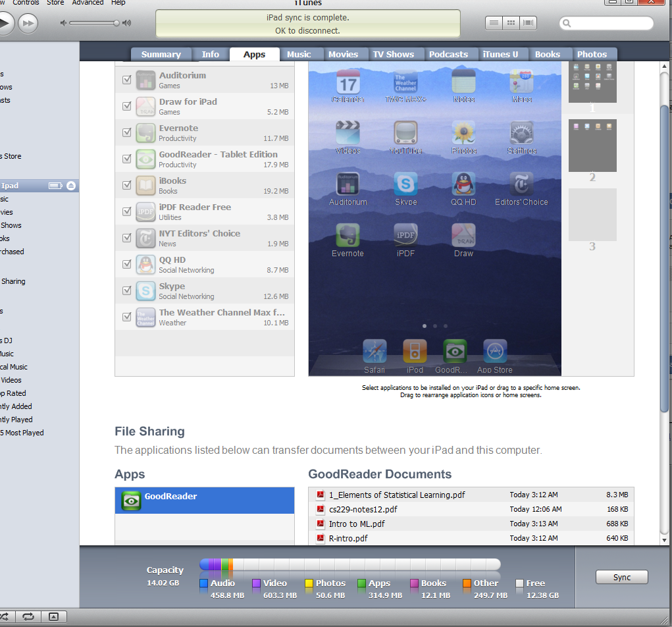Toggle The Weather Channel Max checkbox
The width and height of the screenshot is (672, 627).
pos(127,317)
